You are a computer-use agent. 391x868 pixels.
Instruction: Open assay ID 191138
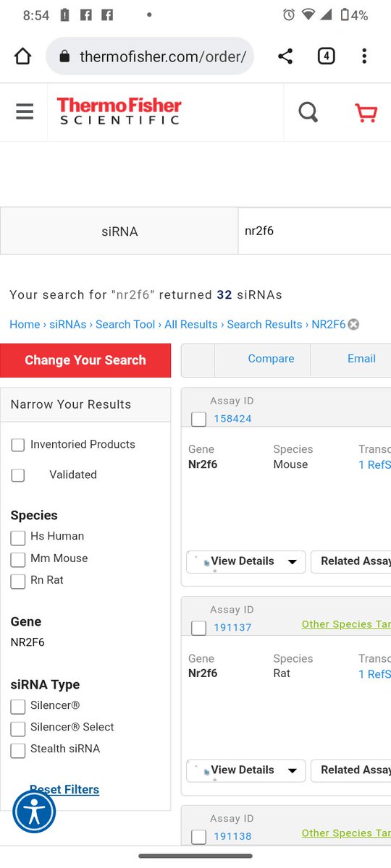(232, 837)
